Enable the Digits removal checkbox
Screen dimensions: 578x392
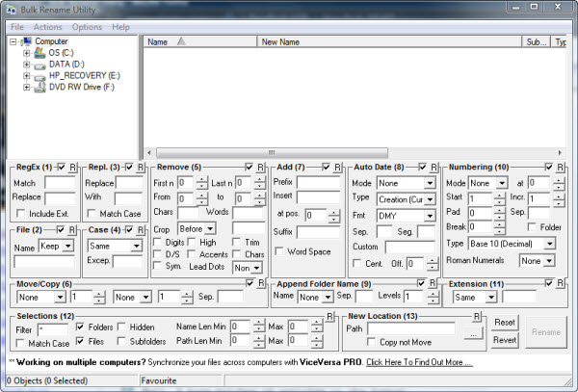pos(157,243)
